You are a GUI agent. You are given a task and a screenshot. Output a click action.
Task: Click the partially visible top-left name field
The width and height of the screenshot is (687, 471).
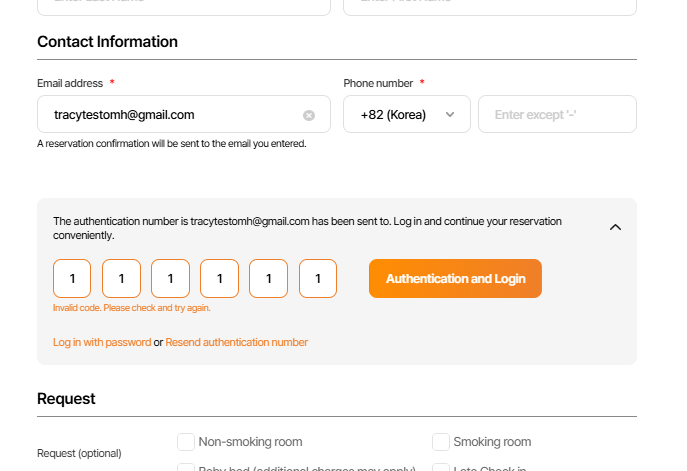tap(184, 6)
